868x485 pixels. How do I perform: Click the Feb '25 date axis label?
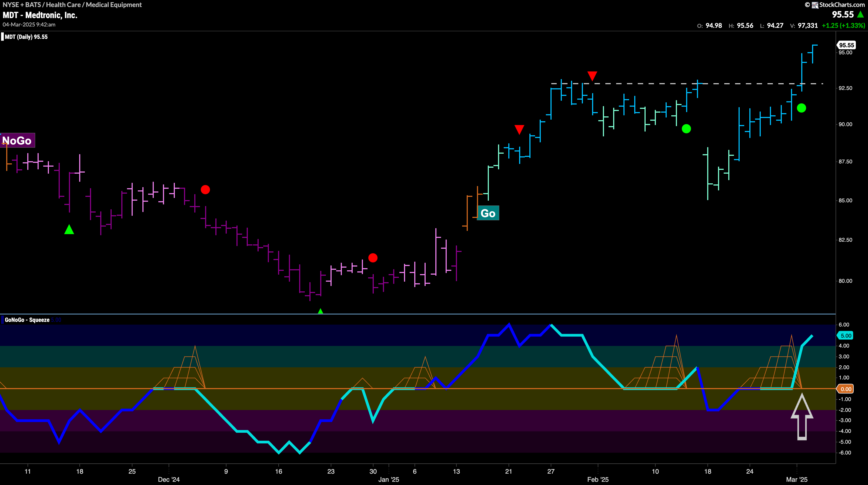[598, 480]
